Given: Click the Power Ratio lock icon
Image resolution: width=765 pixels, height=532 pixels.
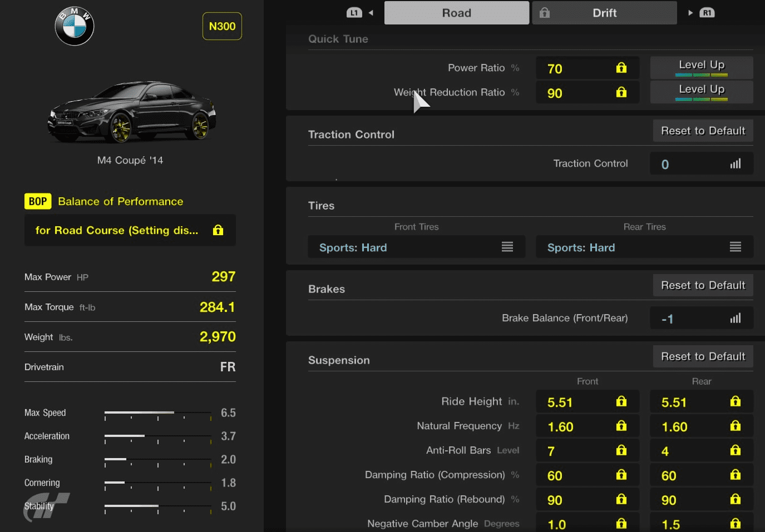Looking at the screenshot, I should point(621,68).
